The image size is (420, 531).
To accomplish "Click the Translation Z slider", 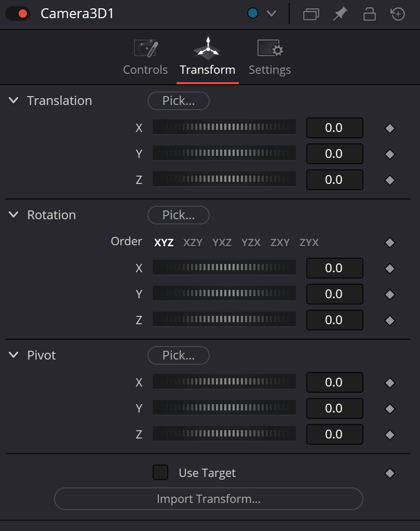I will coord(224,179).
